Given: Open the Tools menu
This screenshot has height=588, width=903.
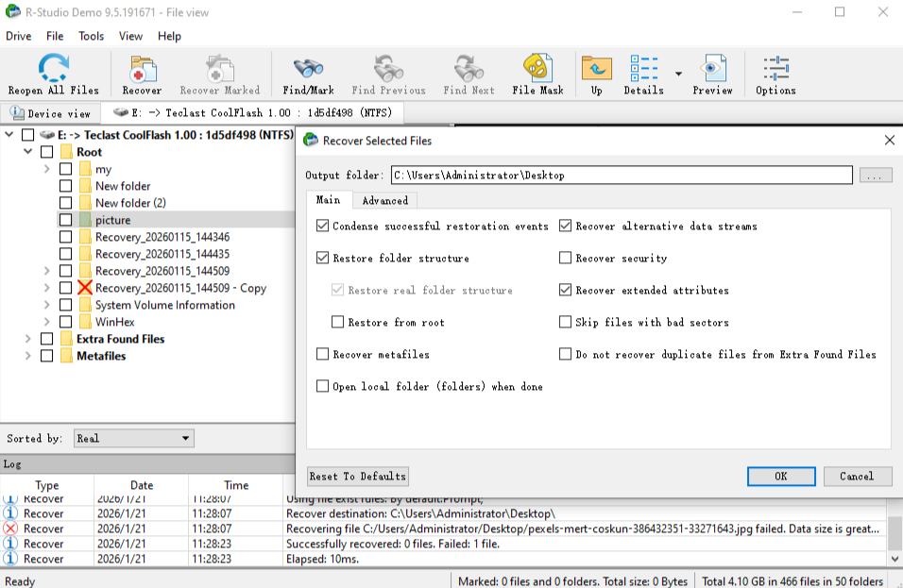Looking at the screenshot, I should (90, 36).
